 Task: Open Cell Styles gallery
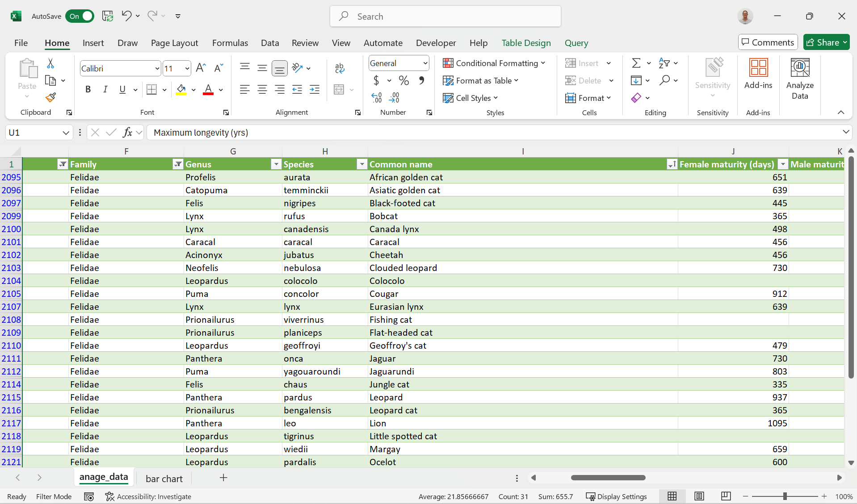471,98
